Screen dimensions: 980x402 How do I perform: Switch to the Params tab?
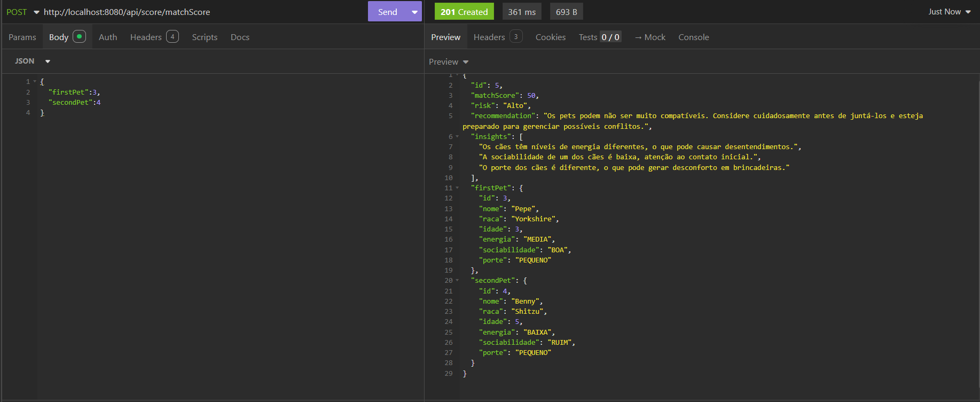pos(22,37)
